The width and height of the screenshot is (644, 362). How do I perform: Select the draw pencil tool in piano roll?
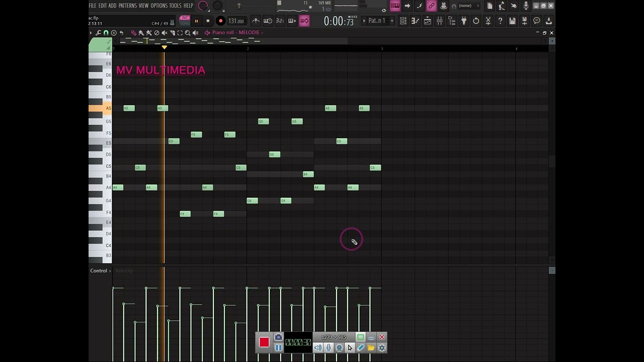click(x=134, y=33)
